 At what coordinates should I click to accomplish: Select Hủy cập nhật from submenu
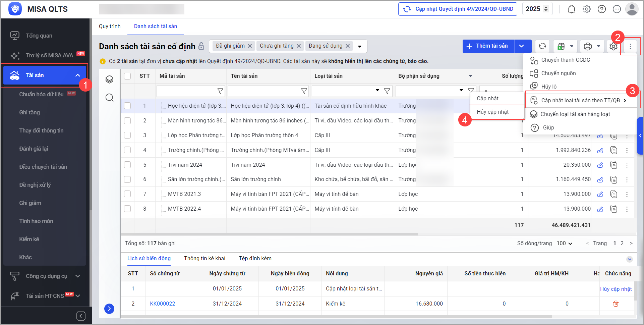492,112
